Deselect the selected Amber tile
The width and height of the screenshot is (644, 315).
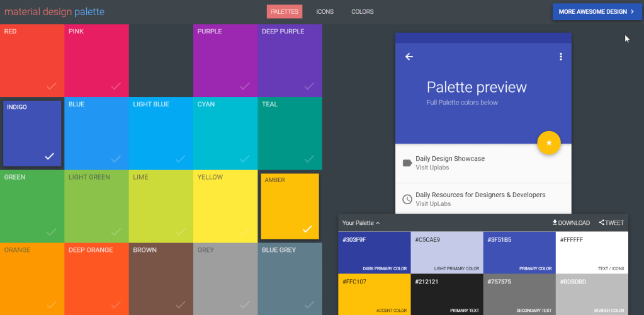coord(290,206)
